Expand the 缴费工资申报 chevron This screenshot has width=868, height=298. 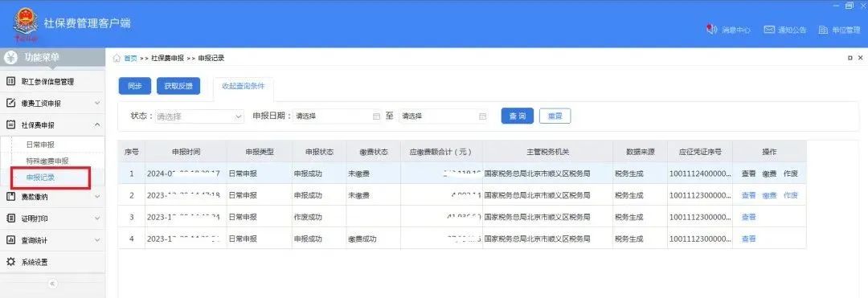click(x=97, y=104)
